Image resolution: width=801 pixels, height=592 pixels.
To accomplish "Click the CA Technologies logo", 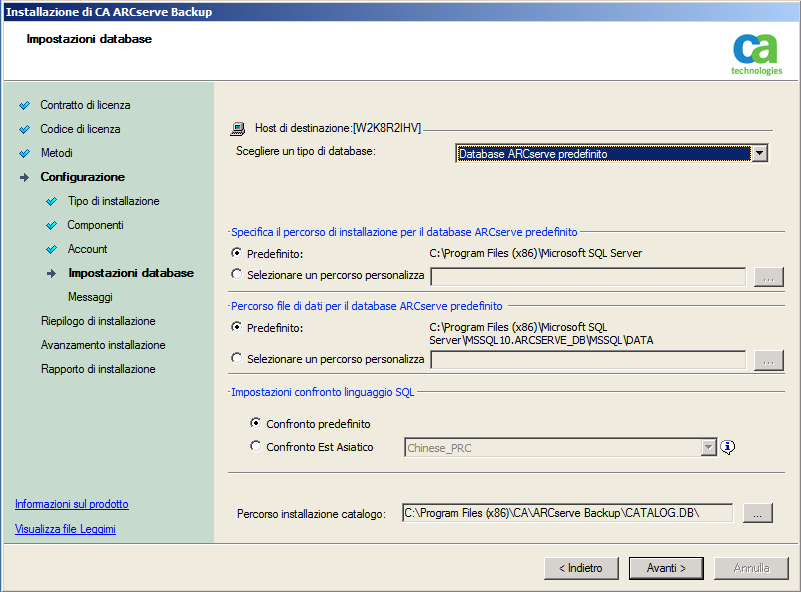I will [756, 54].
